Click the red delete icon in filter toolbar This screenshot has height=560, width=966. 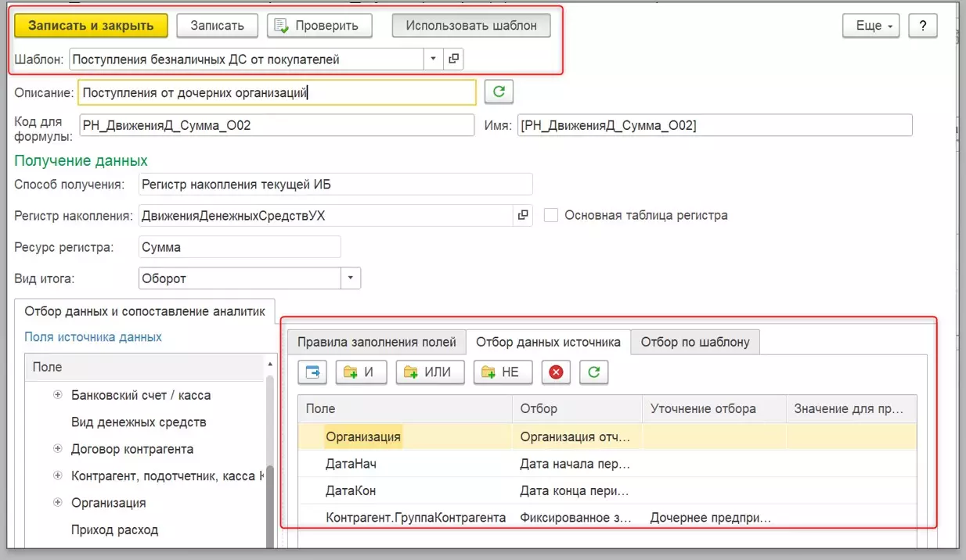(x=556, y=372)
